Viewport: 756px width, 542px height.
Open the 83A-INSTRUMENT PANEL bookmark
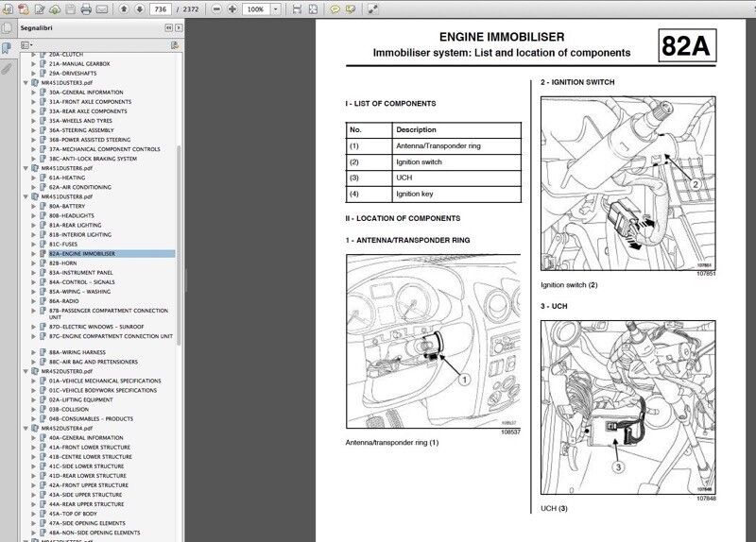80,272
